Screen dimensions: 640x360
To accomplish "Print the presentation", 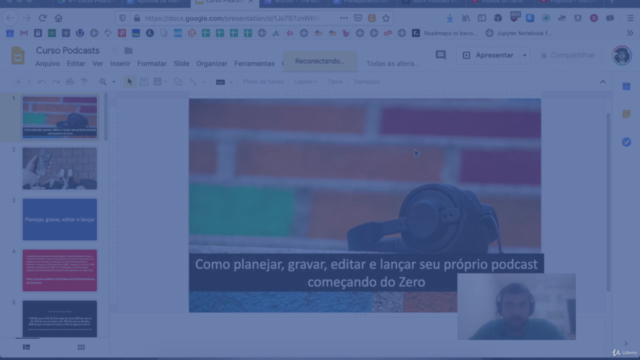I will click(70, 82).
